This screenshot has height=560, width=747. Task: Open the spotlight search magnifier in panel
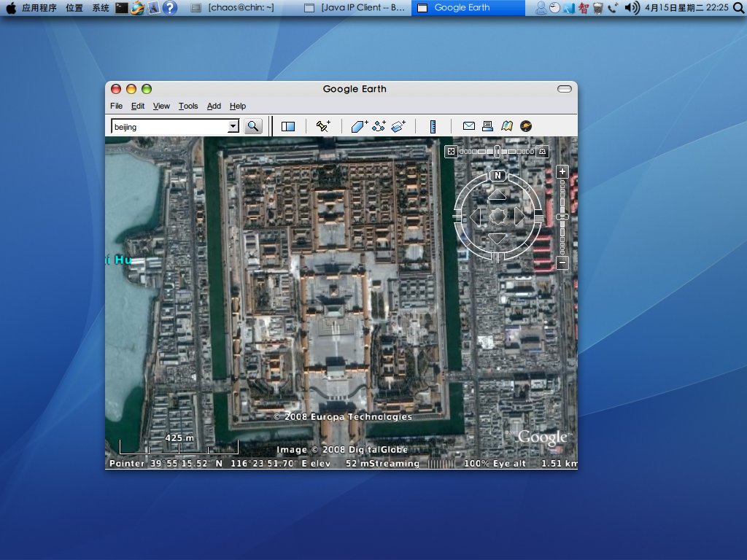click(x=739, y=7)
